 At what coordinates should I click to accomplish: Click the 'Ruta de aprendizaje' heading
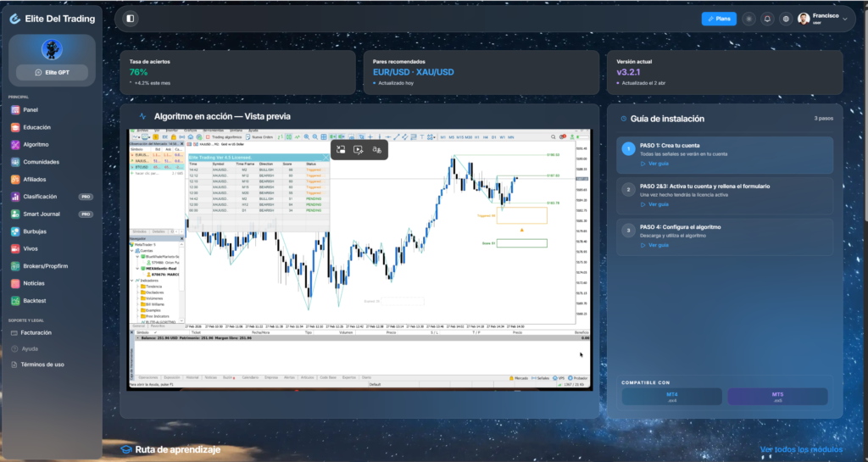178,450
